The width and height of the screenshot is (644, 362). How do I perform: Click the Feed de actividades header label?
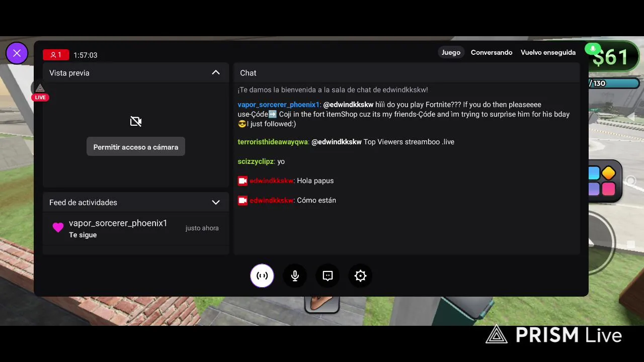point(83,203)
